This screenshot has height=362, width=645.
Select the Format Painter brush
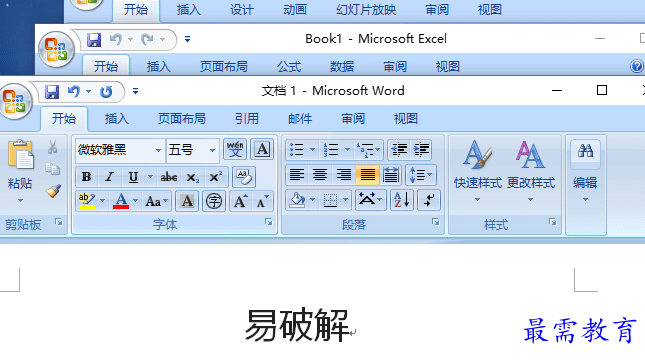click(x=53, y=190)
